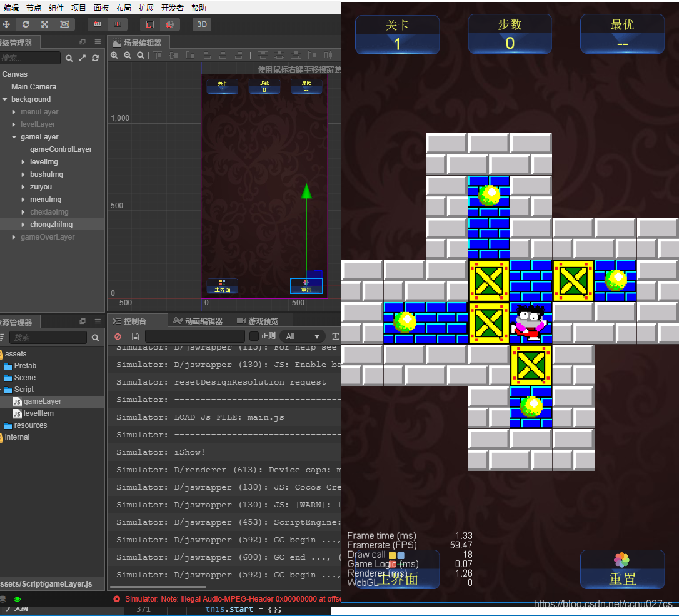This screenshot has width=679, height=616.
Task: Switch to the 动画编辑器 tab
Action: pyautogui.click(x=198, y=321)
